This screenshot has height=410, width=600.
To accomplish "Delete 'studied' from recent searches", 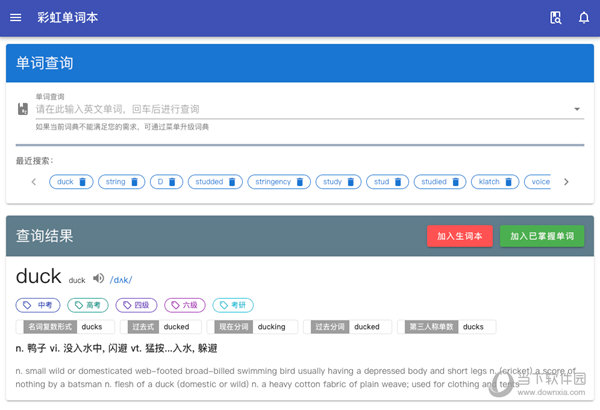I will tap(455, 182).
